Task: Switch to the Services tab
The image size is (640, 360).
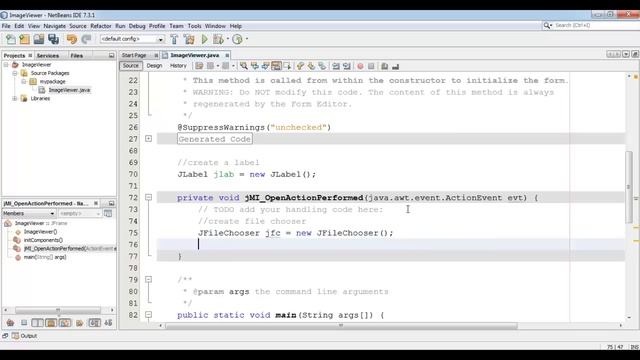Action: point(48,56)
